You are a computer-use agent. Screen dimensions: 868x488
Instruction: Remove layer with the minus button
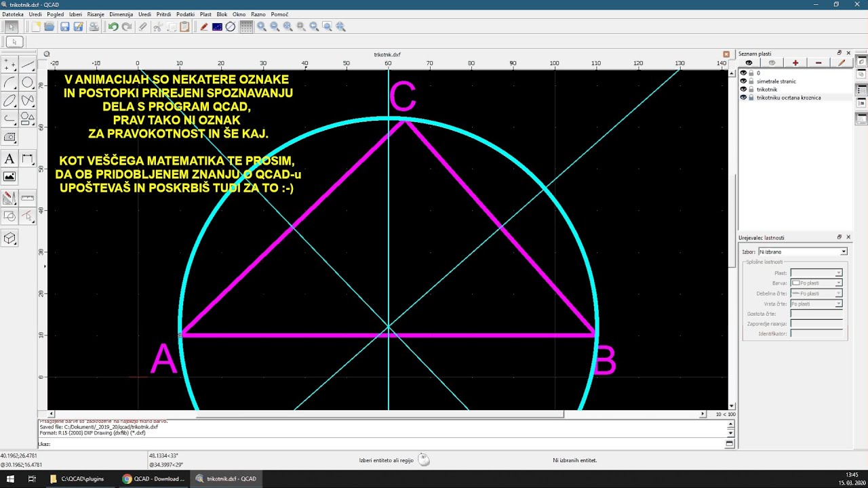(818, 62)
